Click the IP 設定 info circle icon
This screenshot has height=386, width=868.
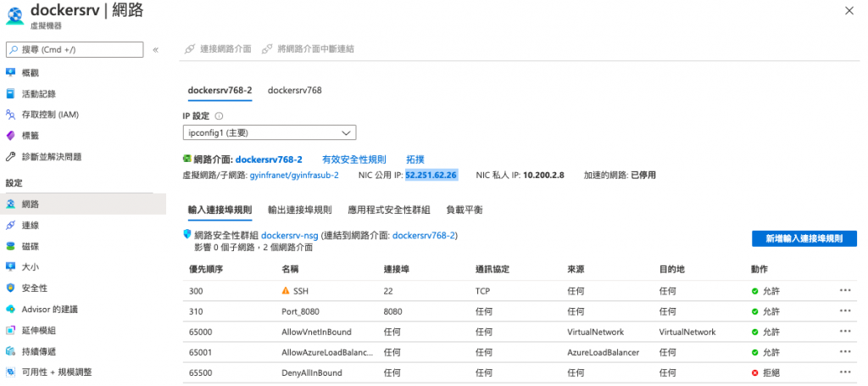coord(219,116)
